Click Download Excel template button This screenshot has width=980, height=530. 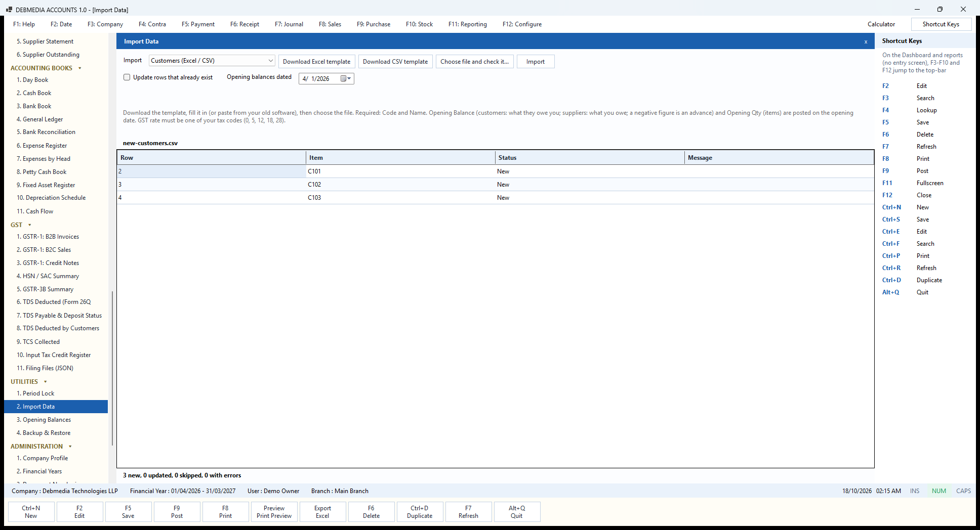point(317,62)
